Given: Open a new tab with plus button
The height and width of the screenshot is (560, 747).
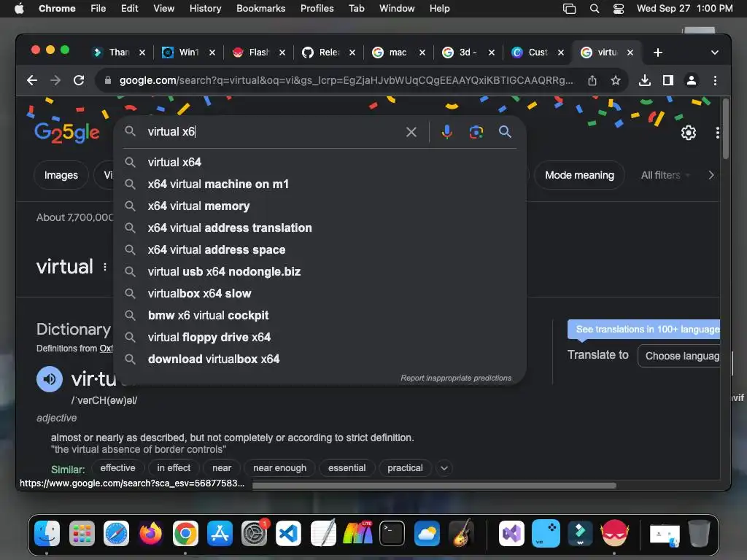Looking at the screenshot, I should [x=658, y=52].
